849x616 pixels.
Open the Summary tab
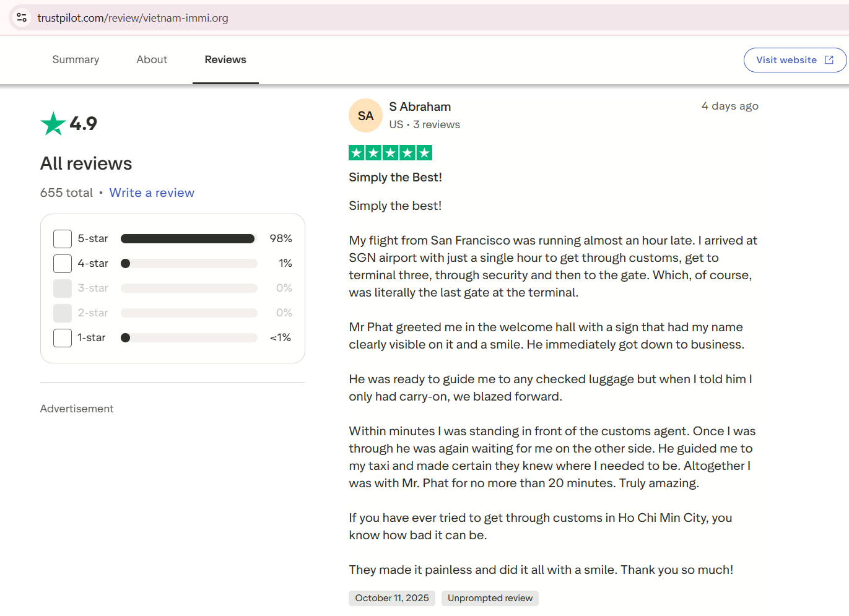[76, 60]
